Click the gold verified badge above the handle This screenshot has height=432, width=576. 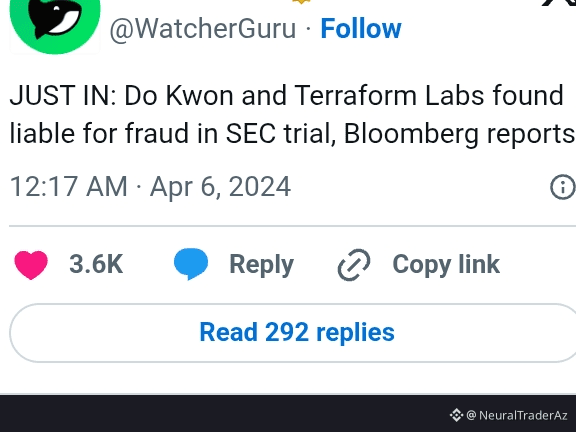(x=301, y=2)
